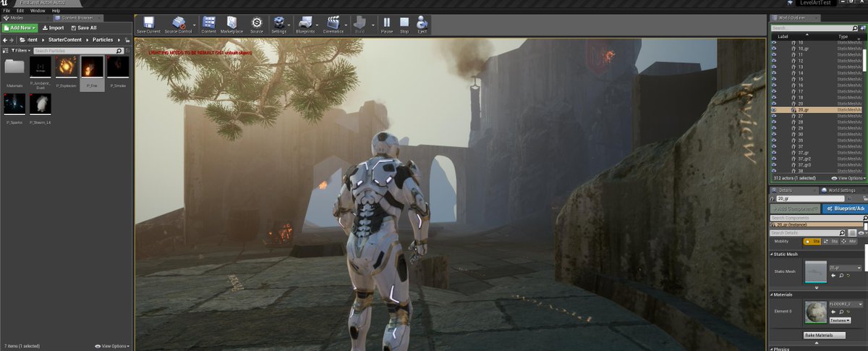Toggle visibility eye for actor 20_gr
Image resolution: width=868 pixels, height=351 pixels.
coord(773,110)
